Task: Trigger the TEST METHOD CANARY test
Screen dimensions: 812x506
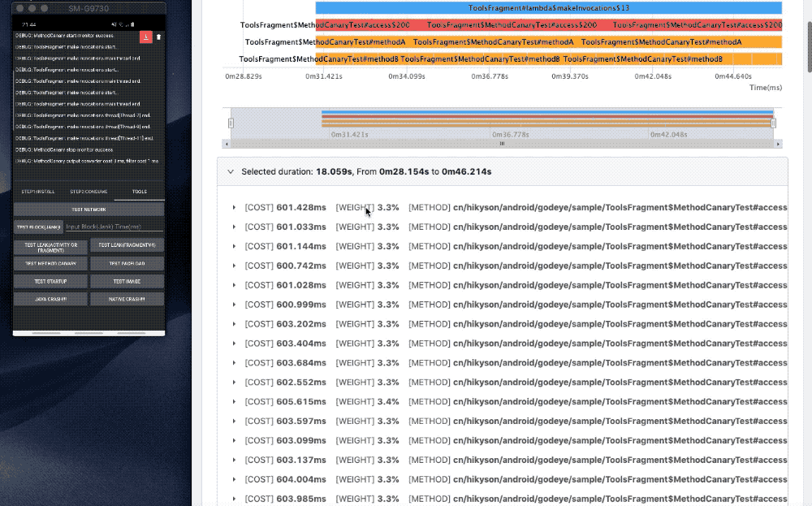Action: [51, 263]
